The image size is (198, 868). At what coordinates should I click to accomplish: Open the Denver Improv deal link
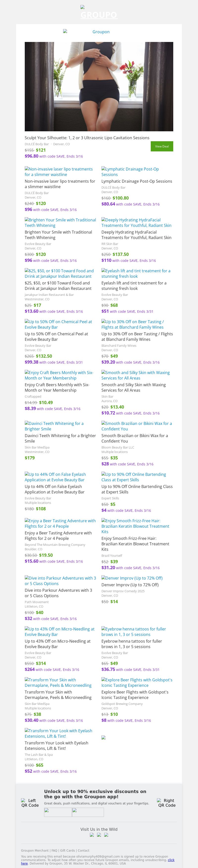[x=132, y=578]
